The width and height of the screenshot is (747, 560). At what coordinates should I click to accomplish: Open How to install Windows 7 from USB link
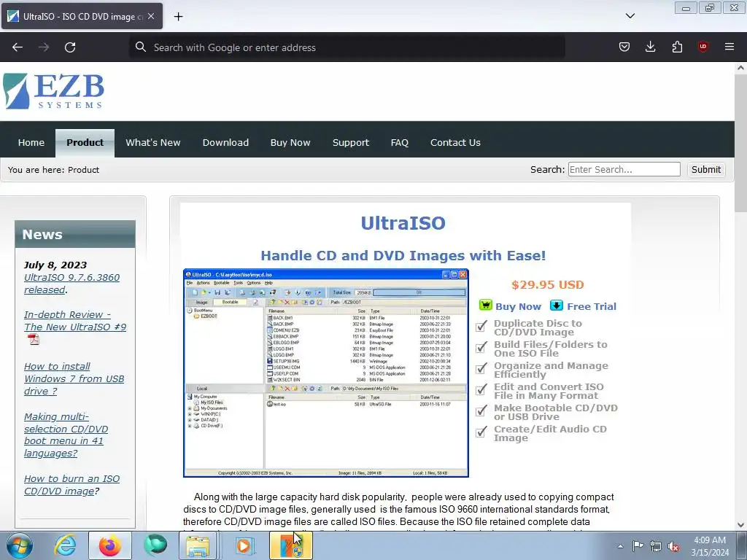74,378
